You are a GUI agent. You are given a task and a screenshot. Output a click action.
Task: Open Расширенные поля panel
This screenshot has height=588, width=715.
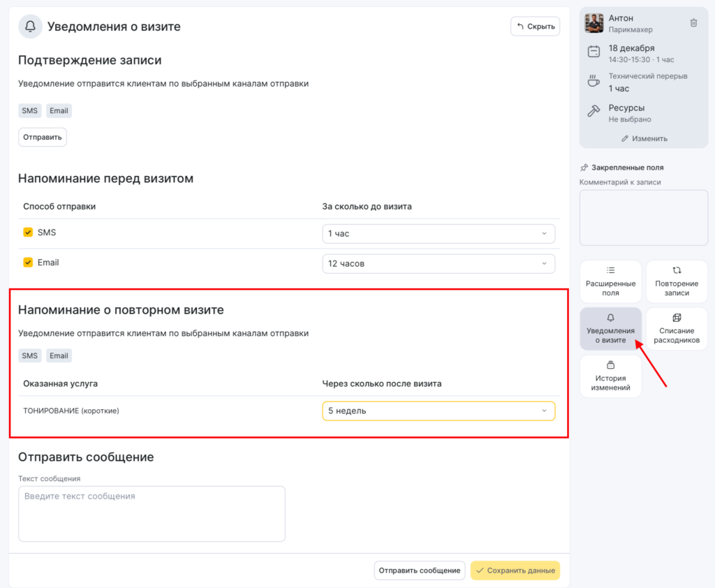(x=610, y=281)
